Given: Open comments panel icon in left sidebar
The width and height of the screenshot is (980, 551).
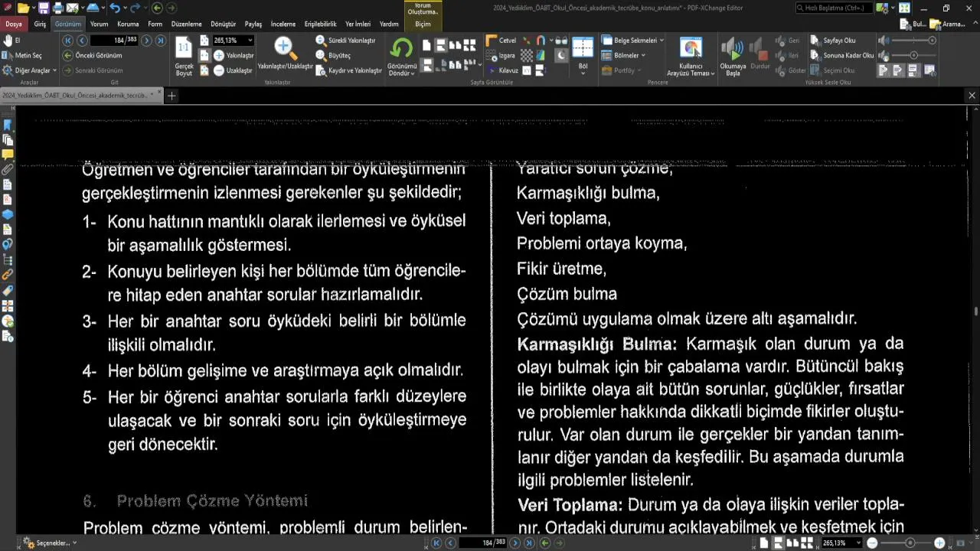Looking at the screenshot, I should 8,155.
